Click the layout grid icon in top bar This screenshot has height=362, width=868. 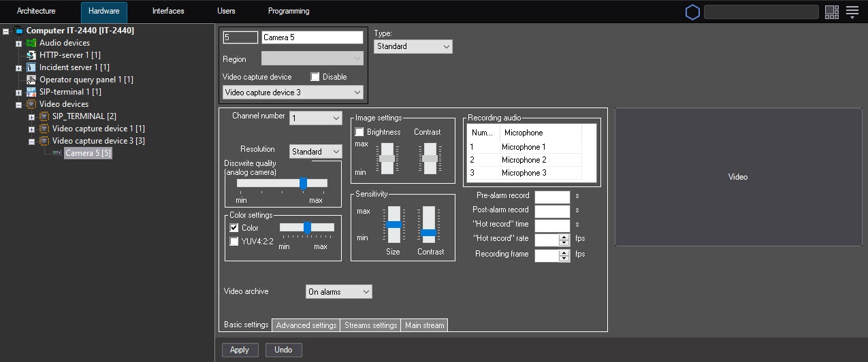(x=831, y=12)
